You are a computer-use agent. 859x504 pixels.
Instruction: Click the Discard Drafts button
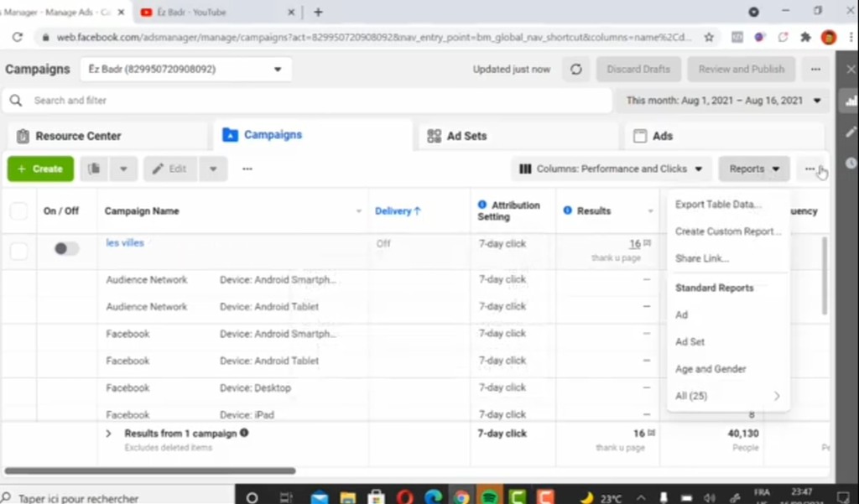coord(638,69)
